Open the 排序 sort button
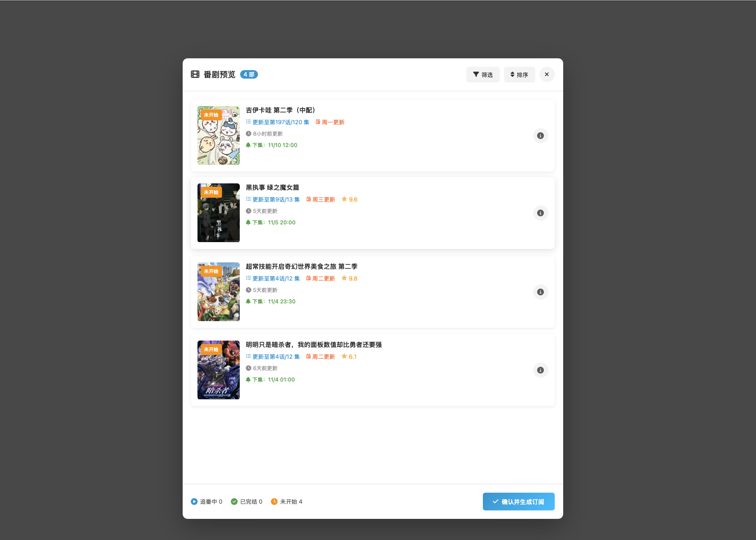Screen dimensions: 756x540 (519, 74)
